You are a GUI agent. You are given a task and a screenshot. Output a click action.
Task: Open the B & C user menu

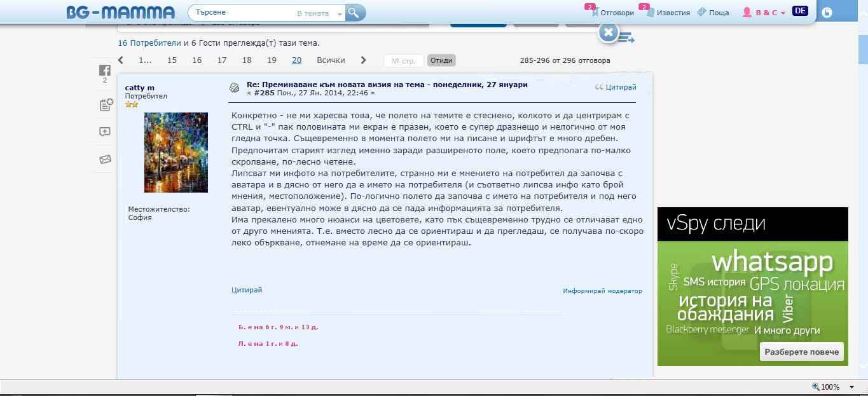tap(765, 13)
